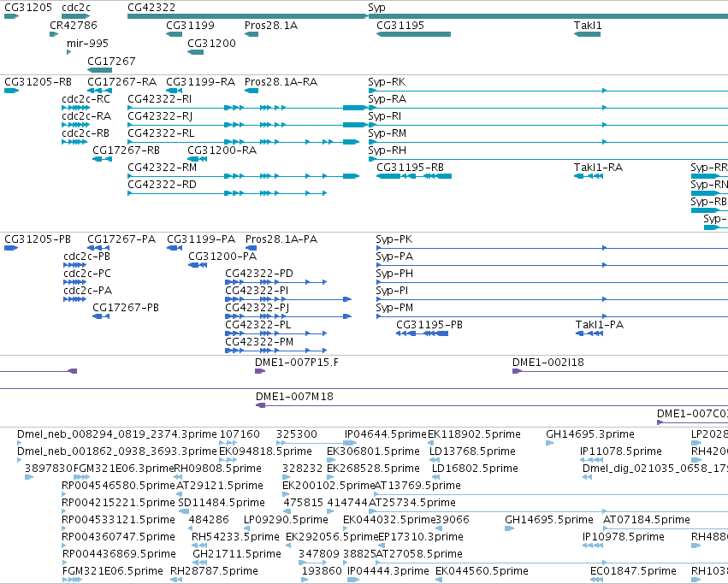The width and height of the screenshot is (728, 584).
Task: Select the cdc2c-PC protein label
Action: click(x=87, y=274)
